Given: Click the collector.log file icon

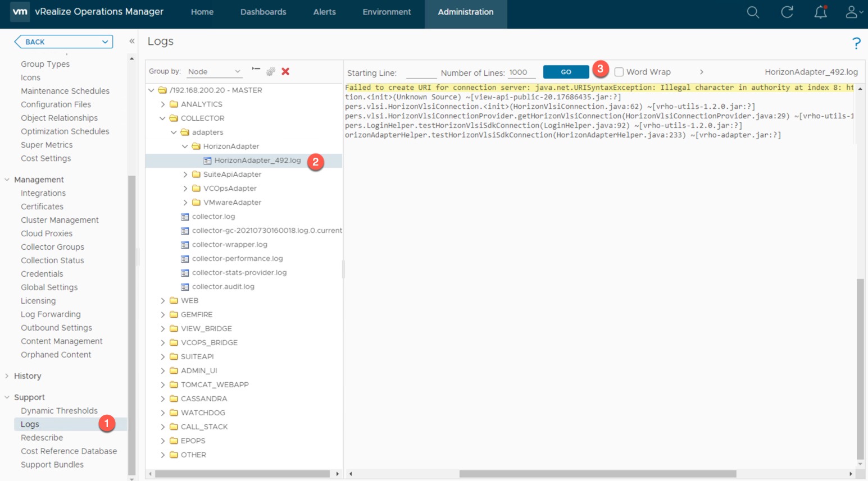Looking at the screenshot, I should [x=185, y=217].
